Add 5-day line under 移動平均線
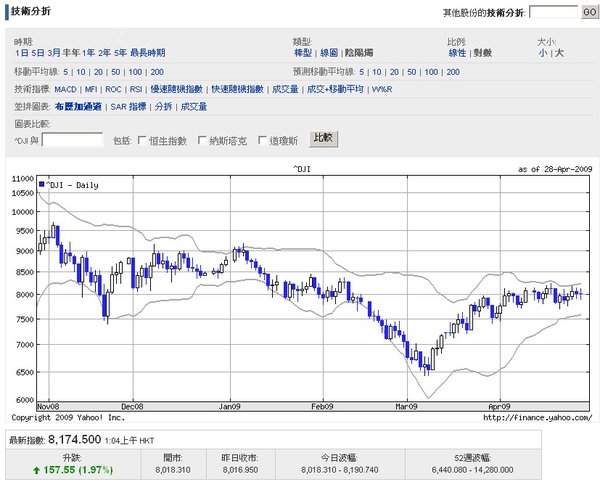The width and height of the screenshot is (600, 490). (x=66, y=72)
